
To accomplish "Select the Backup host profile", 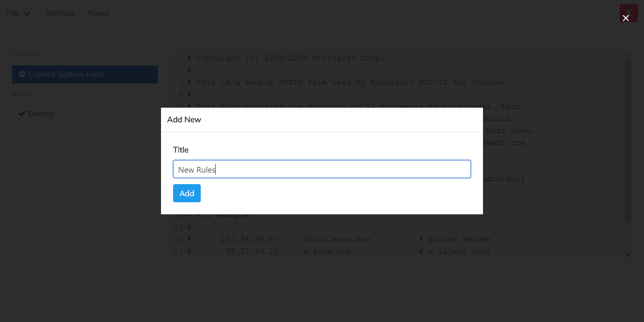I will [x=41, y=114].
